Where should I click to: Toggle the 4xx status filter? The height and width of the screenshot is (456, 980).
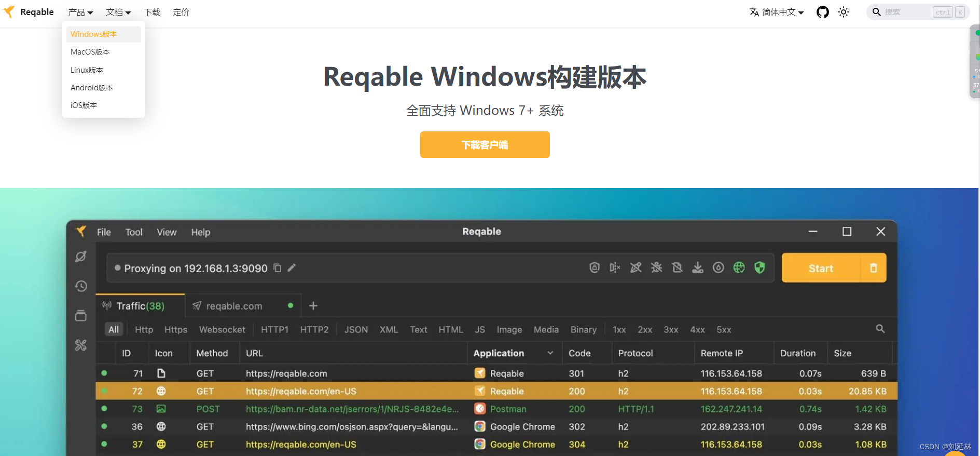pos(697,329)
